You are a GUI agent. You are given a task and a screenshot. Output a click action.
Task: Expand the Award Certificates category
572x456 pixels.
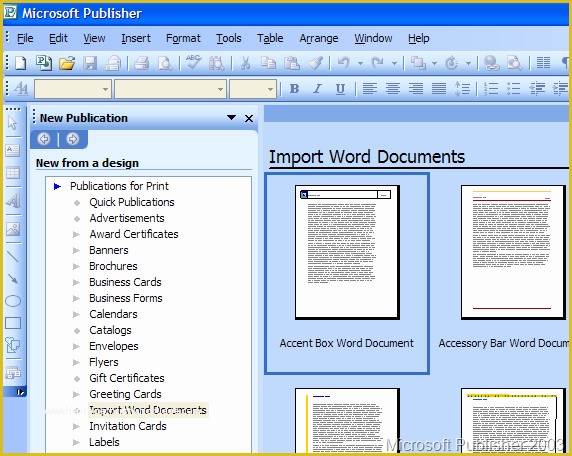[76, 234]
